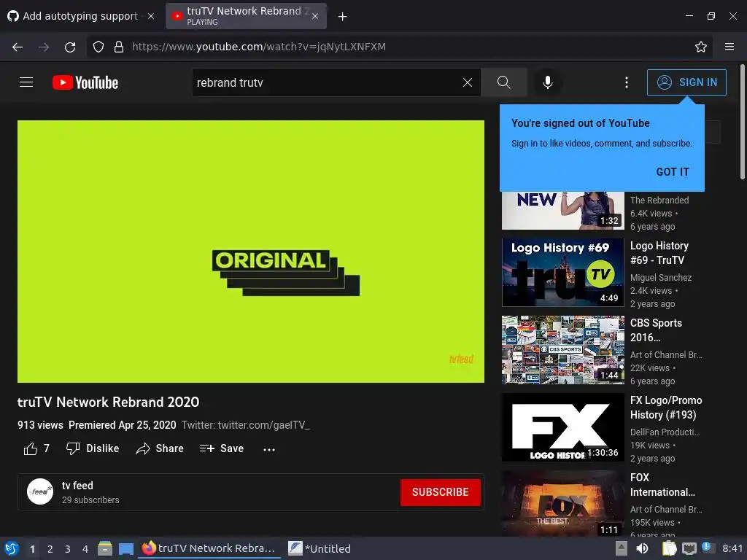The height and width of the screenshot is (560, 747).
Task: Open The Rebranded video thumbnail
Action: point(562,211)
